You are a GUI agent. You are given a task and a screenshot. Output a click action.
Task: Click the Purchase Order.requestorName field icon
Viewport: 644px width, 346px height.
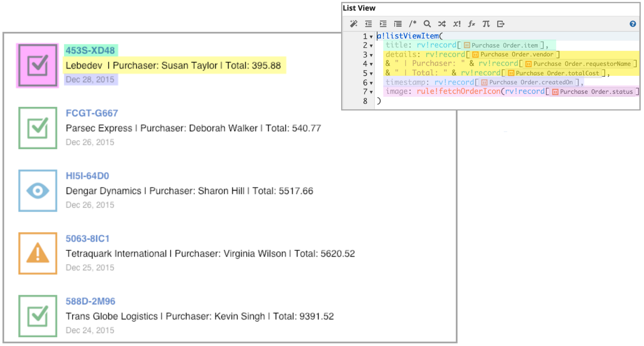pyautogui.click(x=529, y=64)
